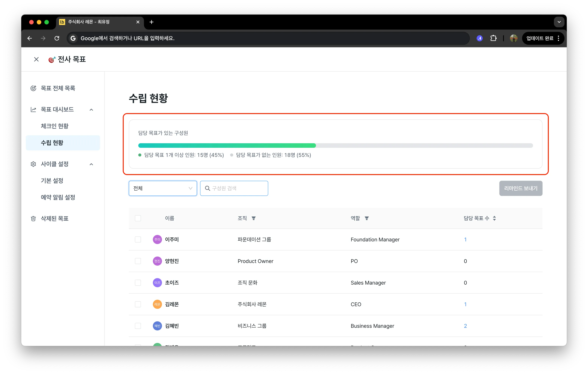588x374 pixels.
Task: Open 김혜빈's goal count link 2
Action: pos(465,326)
